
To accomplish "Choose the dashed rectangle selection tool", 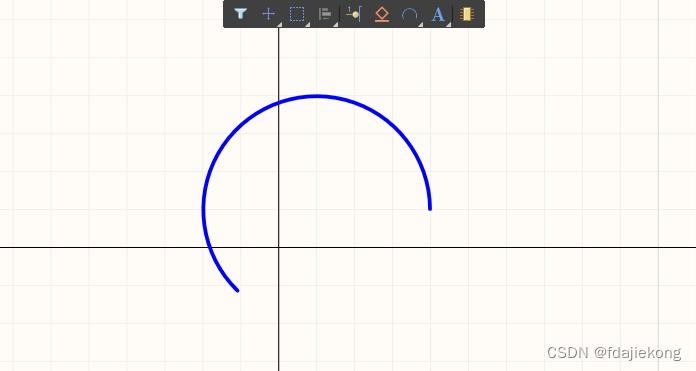I will (x=297, y=14).
